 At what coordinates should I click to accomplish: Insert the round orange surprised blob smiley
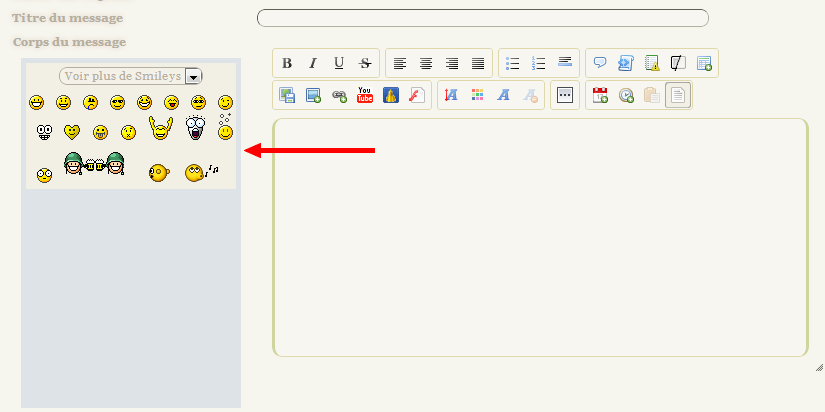point(158,173)
